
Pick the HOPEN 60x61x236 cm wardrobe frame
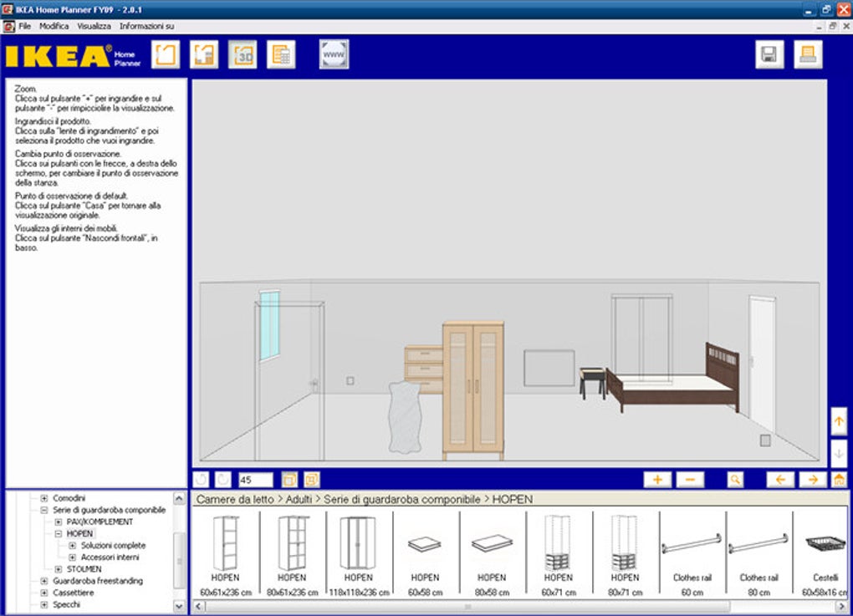click(x=225, y=556)
